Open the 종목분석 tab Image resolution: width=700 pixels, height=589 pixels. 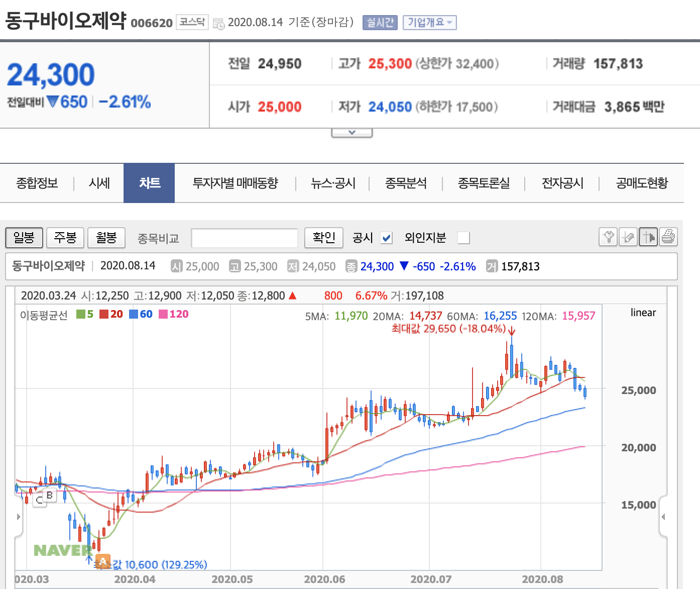click(406, 183)
